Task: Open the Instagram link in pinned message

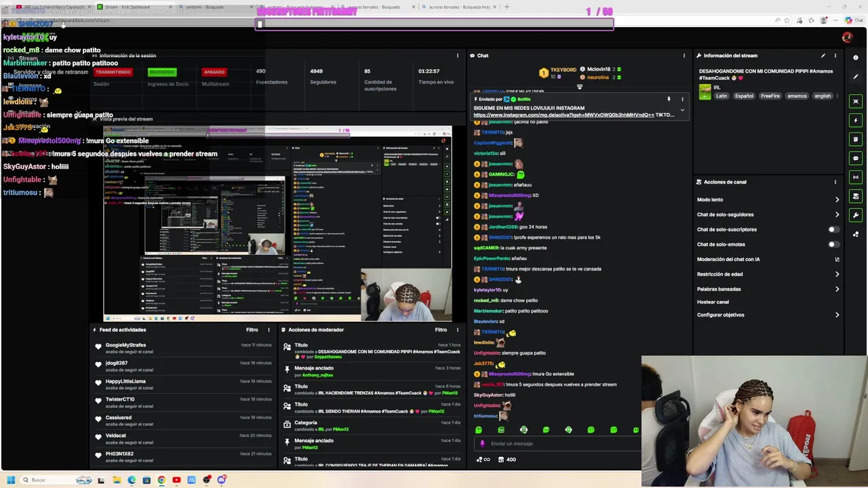Action: (x=564, y=115)
